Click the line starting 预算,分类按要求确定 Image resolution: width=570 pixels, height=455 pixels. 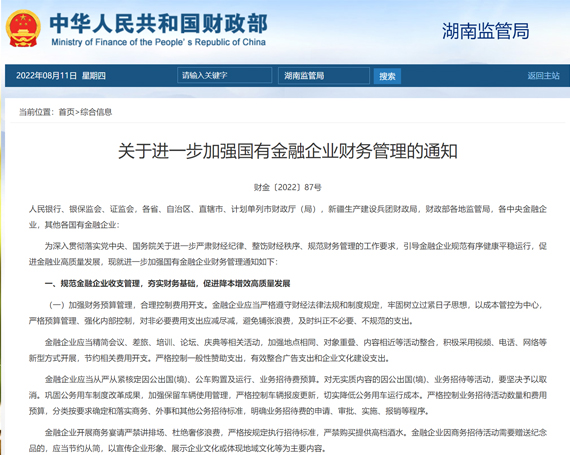tap(229, 411)
